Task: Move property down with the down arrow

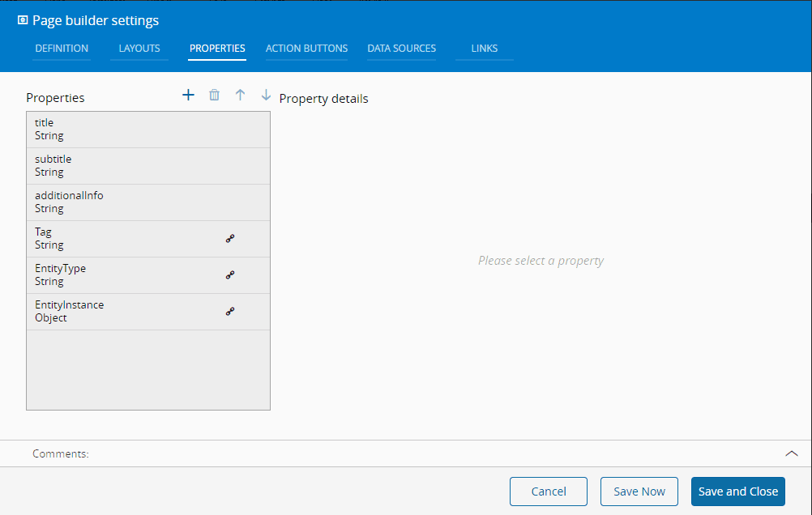Action: (x=266, y=96)
